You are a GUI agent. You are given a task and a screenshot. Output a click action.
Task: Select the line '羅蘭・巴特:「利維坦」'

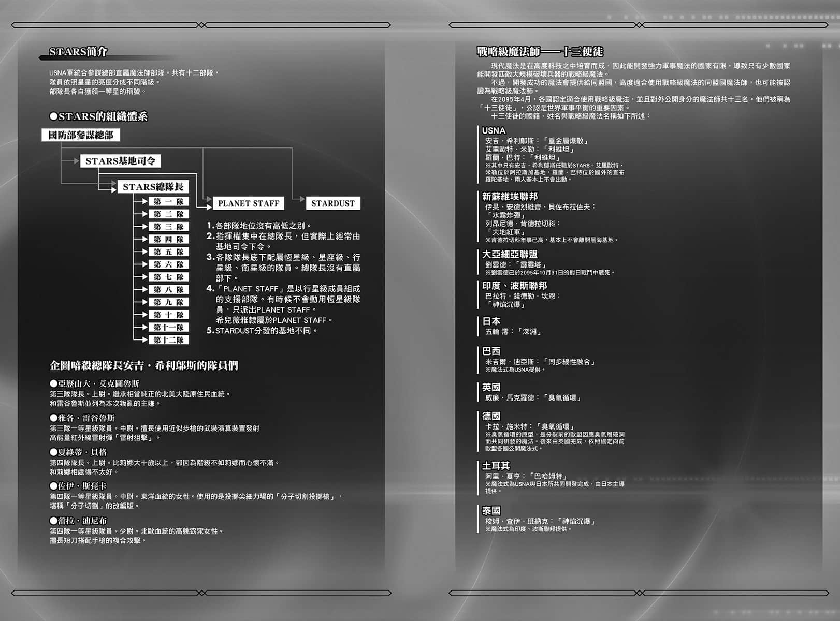click(x=523, y=157)
